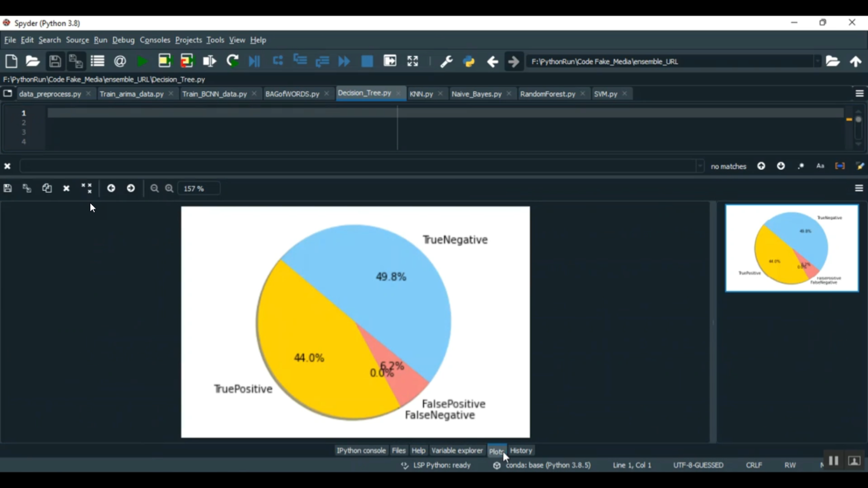Open the Source menu
The height and width of the screenshot is (488, 868).
[77, 40]
